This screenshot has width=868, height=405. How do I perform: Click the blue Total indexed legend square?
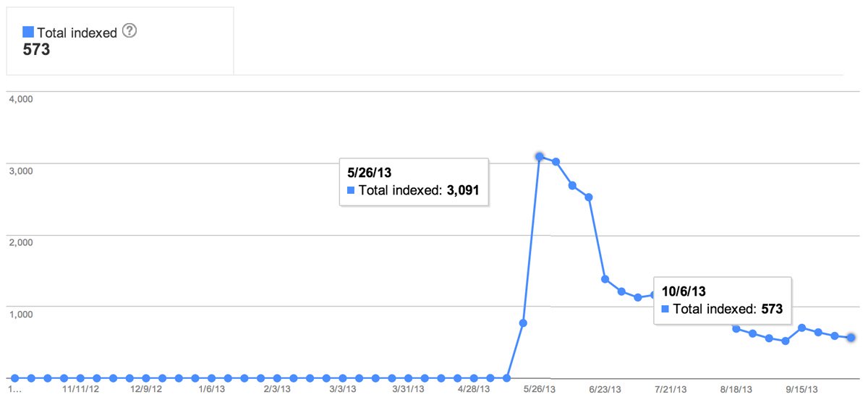pos(28,33)
